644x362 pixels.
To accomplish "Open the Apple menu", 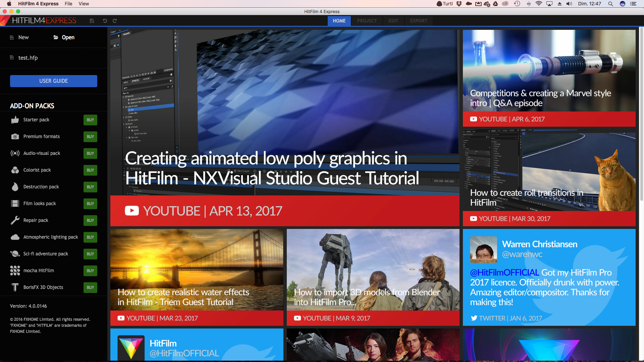I will pyautogui.click(x=9, y=4).
